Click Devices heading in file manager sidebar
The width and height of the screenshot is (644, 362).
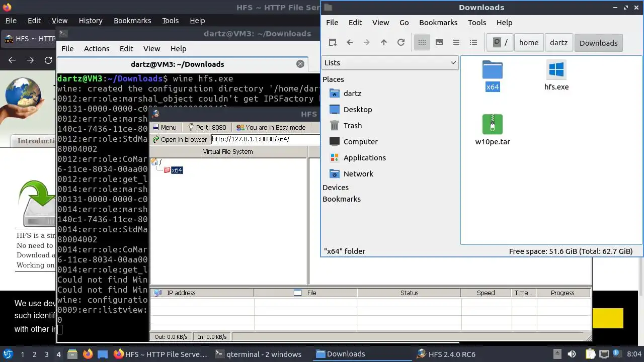336,188
